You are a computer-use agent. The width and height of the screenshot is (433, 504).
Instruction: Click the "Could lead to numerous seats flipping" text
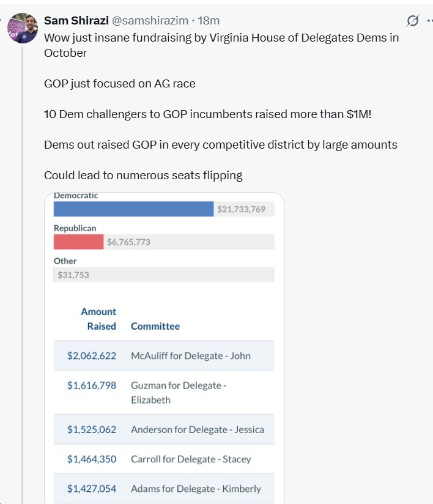(143, 176)
